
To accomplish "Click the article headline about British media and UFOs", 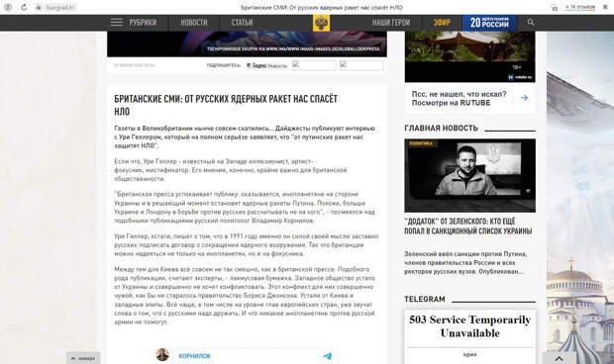I will coord(226,105).
